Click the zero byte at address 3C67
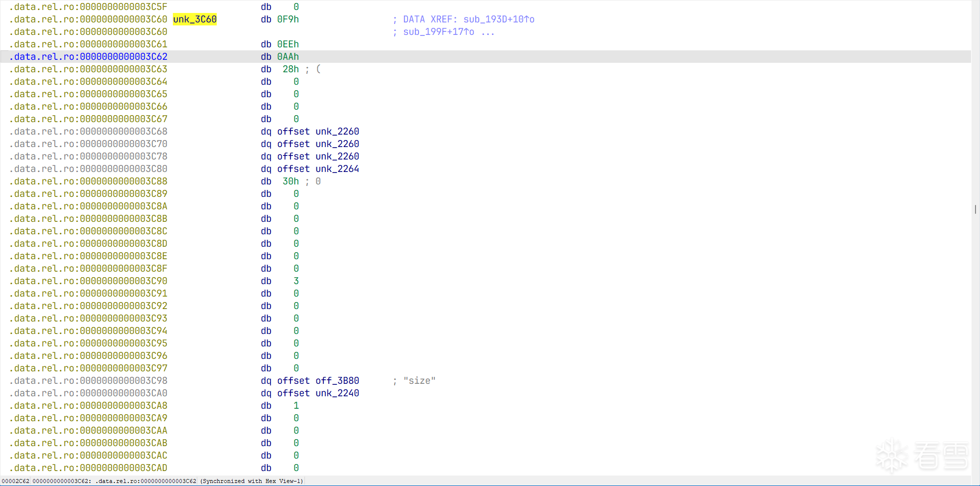 click(296, 119)
